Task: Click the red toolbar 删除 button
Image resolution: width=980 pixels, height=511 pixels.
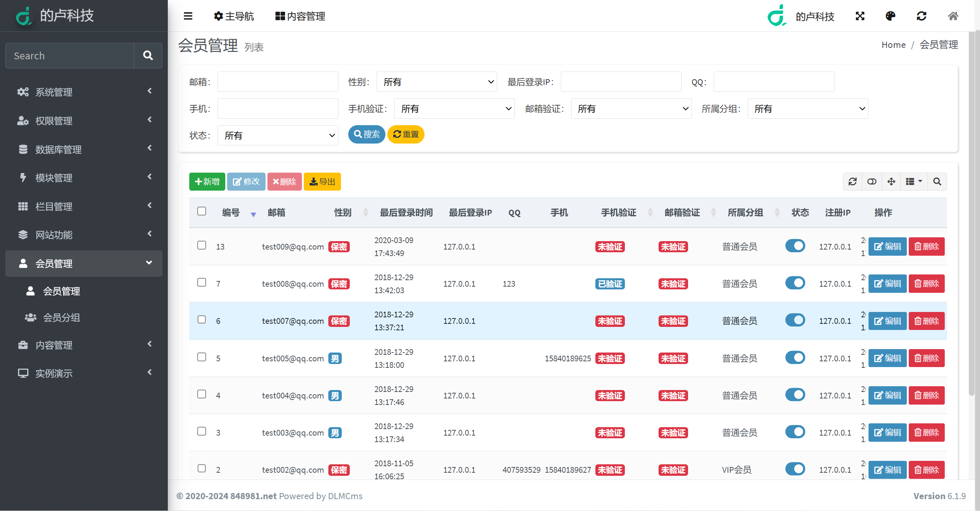Action: click(x=284, y=181)
